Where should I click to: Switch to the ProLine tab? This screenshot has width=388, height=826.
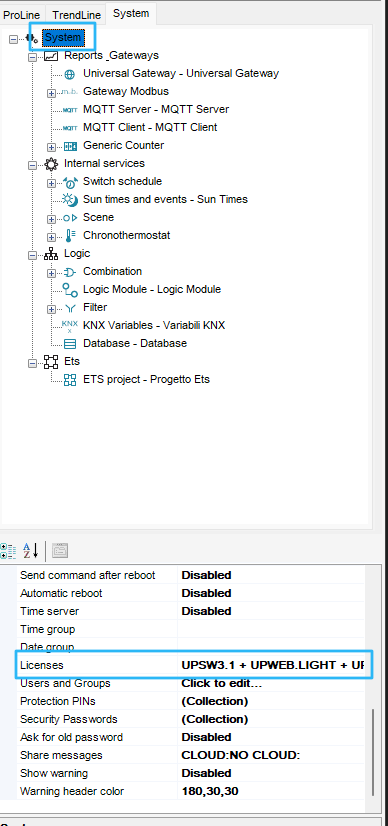22,15
